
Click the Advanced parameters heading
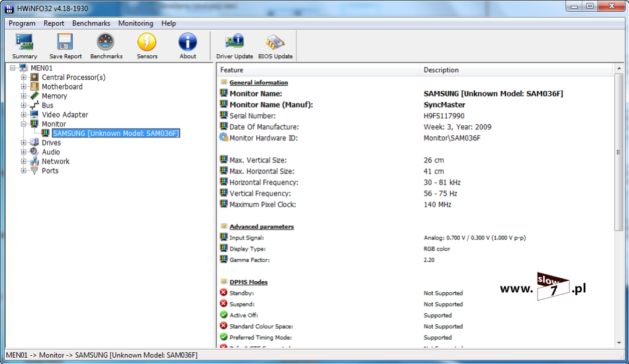click(262, 227)
